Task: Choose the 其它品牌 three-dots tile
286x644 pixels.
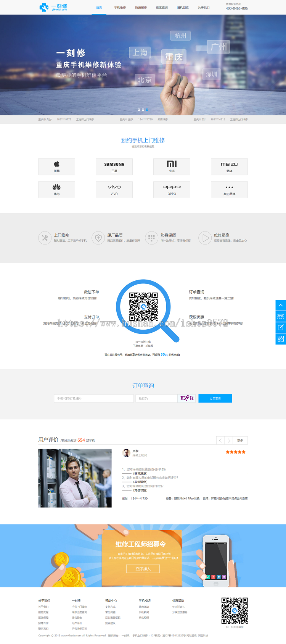Action: point(229,190)
